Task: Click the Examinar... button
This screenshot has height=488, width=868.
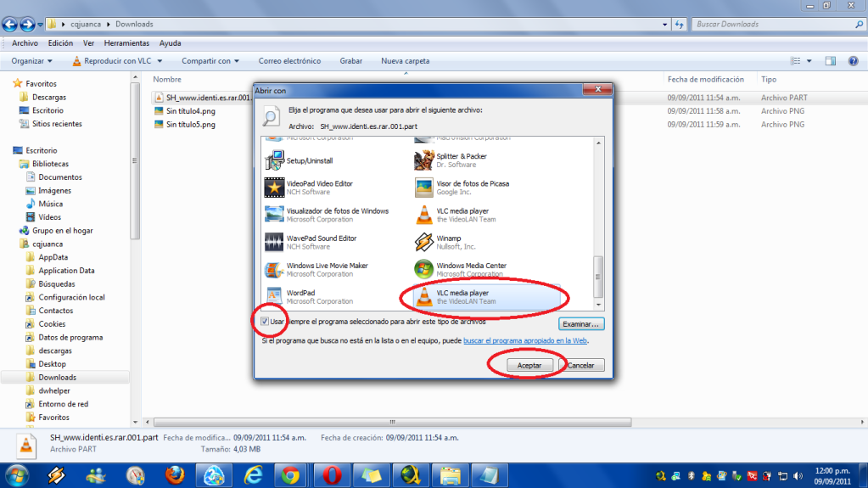Action: (x=580, y=324)
